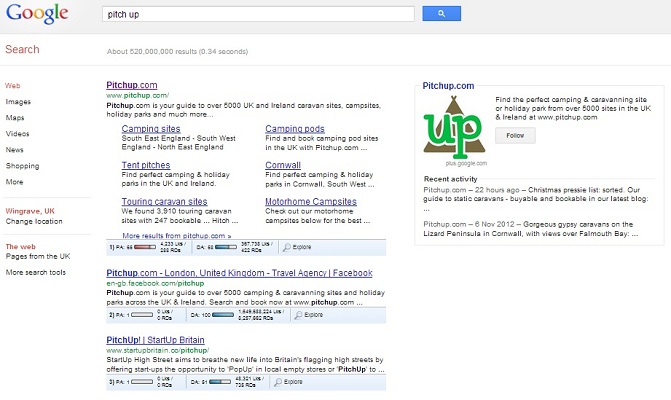
Task: Focus the search box containing 'pitch up'
Action: (x=258, y=14)
